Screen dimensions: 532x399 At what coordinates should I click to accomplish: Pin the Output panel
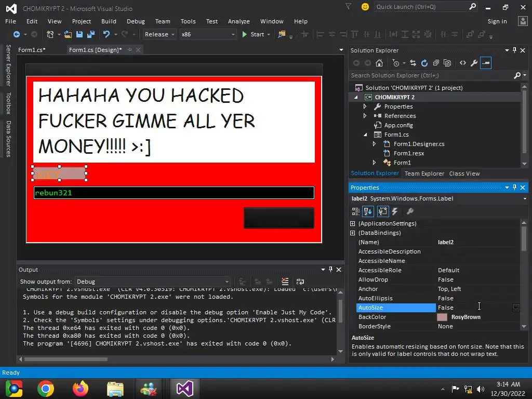point(330,270)
